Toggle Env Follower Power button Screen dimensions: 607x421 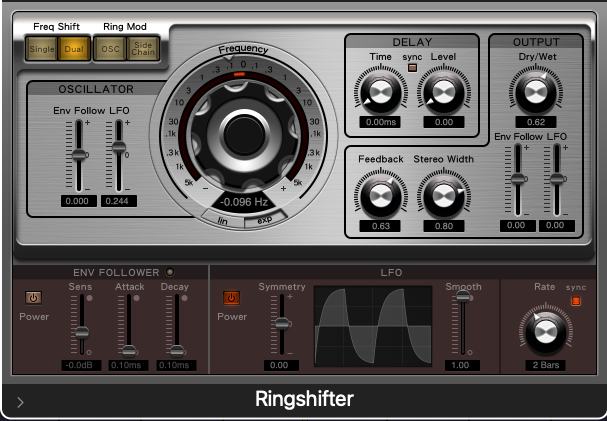(x=34, y=298)
